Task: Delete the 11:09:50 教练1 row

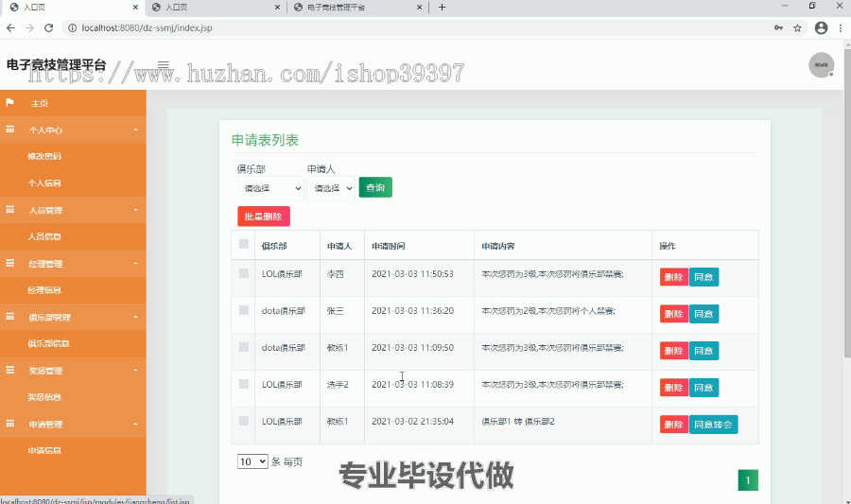Action: pyautogui.click(x=673, y=351)
